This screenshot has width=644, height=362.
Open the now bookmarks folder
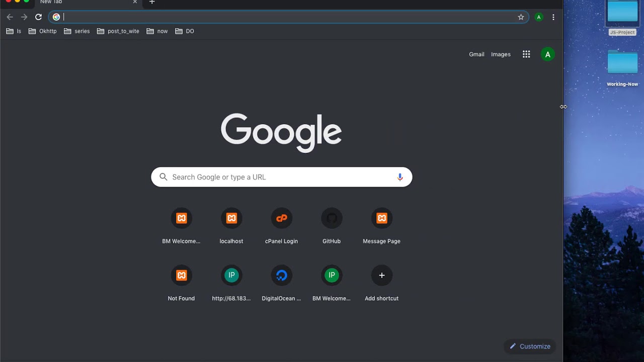pyautogui.click(x=157, y=31)
